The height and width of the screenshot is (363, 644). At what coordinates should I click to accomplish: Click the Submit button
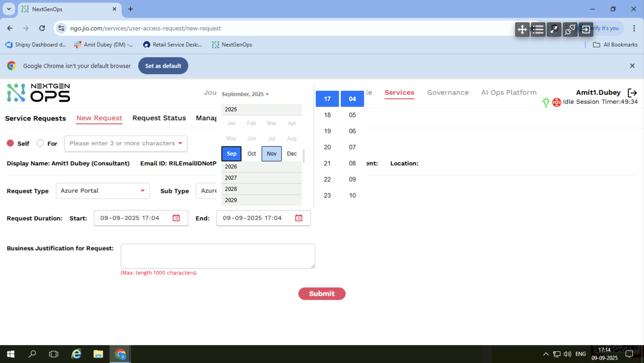pyautogui.click(x=322, y=293)
